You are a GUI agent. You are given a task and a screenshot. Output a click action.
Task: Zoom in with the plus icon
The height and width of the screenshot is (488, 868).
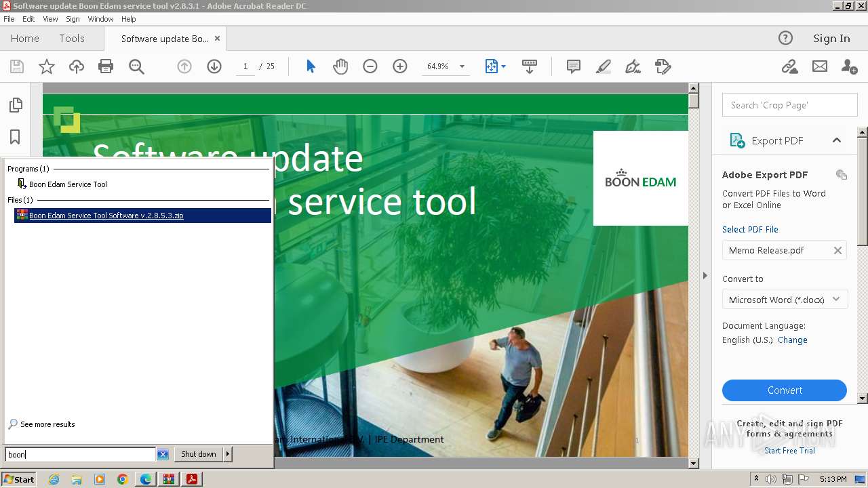point(400,66)
